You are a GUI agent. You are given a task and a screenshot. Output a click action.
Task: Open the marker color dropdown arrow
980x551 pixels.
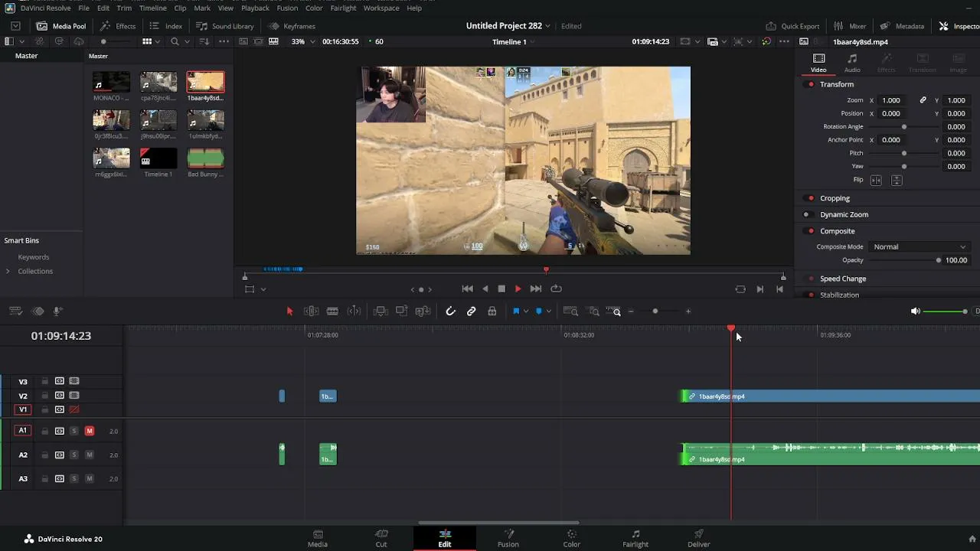(x=548, y=311)
